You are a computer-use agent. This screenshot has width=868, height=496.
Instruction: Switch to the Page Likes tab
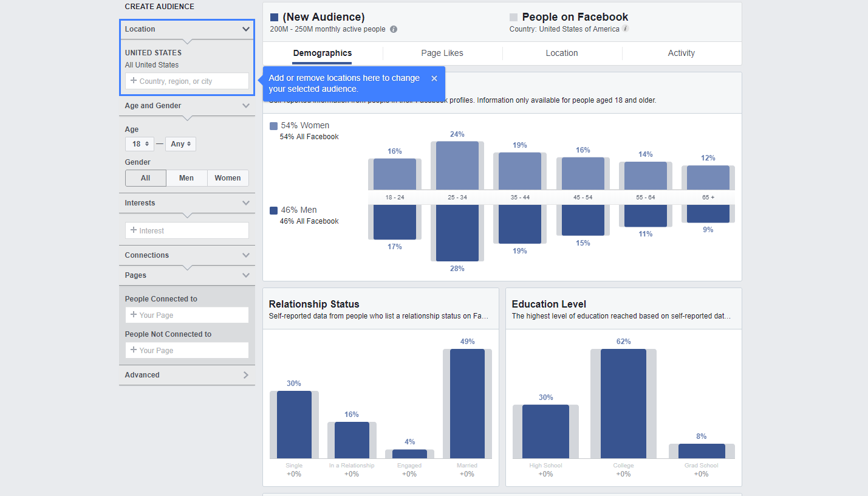click(x=442, y=53)
